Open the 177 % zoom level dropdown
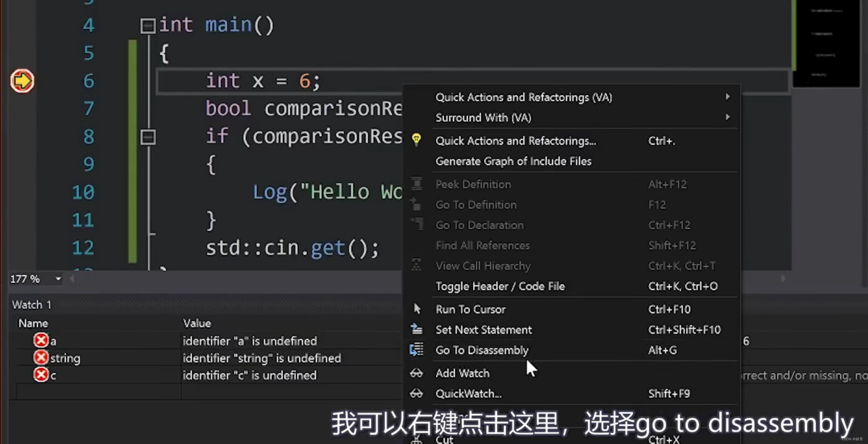The height and width of the screenshot is (444, 868). [58, 279]
